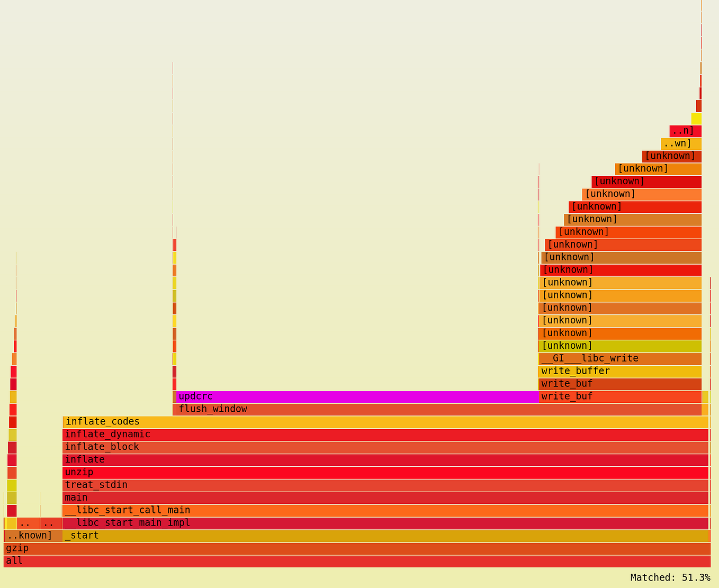The image size is (719, 588).
Task: Click the Matched: 51.3% text
Action: pyautogui.click(x=670, y=577)
